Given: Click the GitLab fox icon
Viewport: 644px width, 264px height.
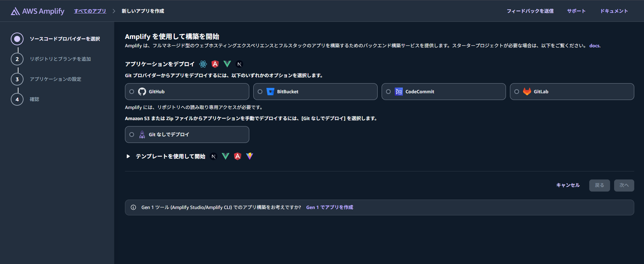Looking at the screenshot, I should point(527,92).
